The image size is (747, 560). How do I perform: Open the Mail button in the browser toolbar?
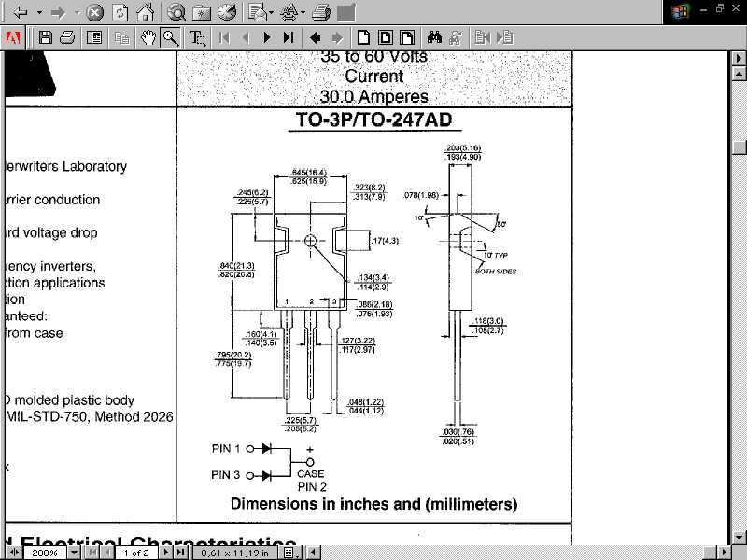(x=258, y=12)
